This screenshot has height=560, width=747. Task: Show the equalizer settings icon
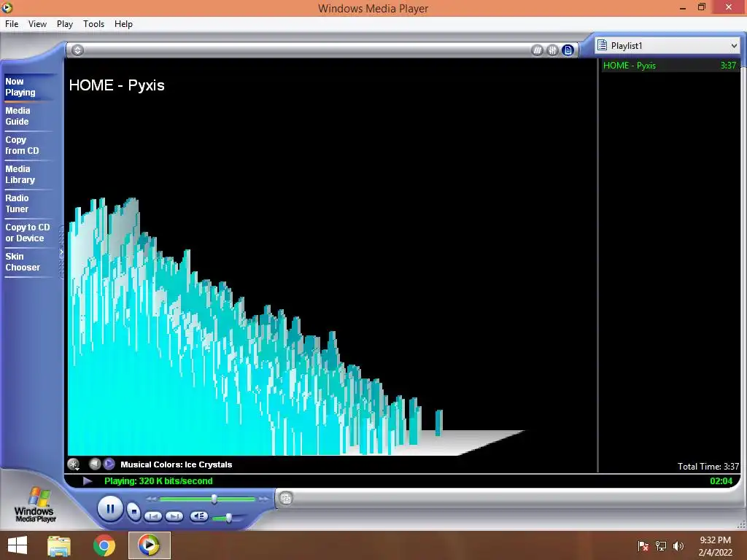coord(552,50)
